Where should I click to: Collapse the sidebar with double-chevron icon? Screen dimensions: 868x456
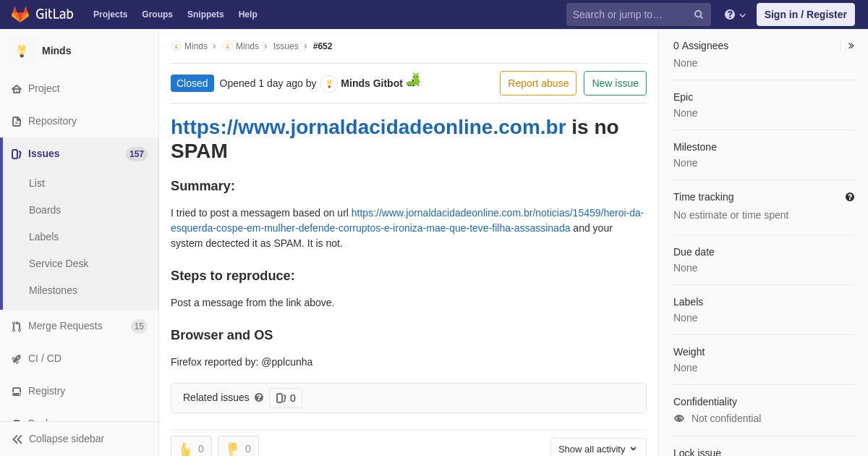[x=17, y=439]
